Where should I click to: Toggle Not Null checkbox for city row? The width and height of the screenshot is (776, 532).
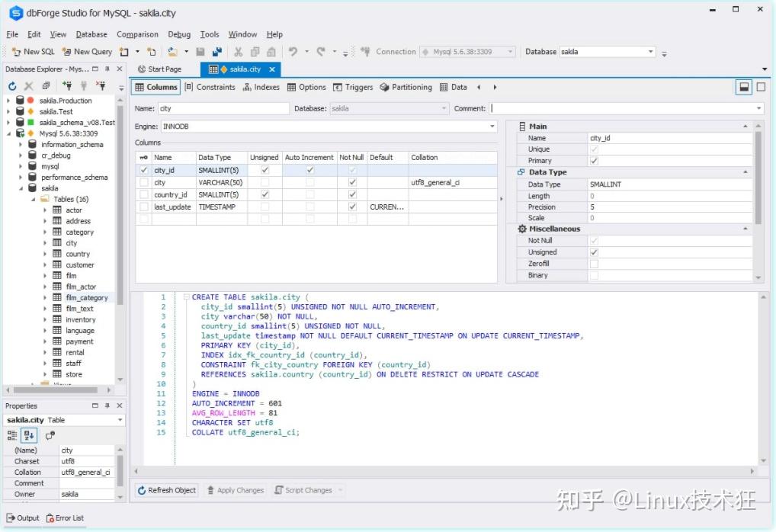352,182
